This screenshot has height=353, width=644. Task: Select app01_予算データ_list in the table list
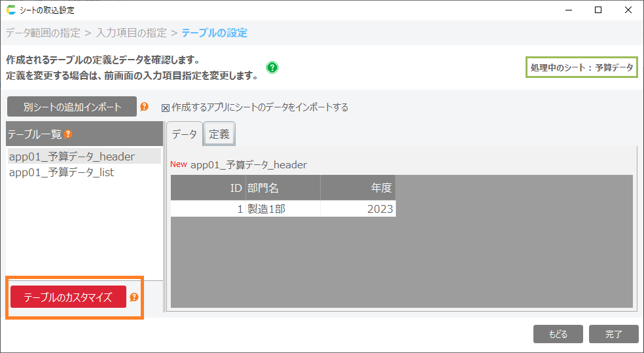coord(62,172)
